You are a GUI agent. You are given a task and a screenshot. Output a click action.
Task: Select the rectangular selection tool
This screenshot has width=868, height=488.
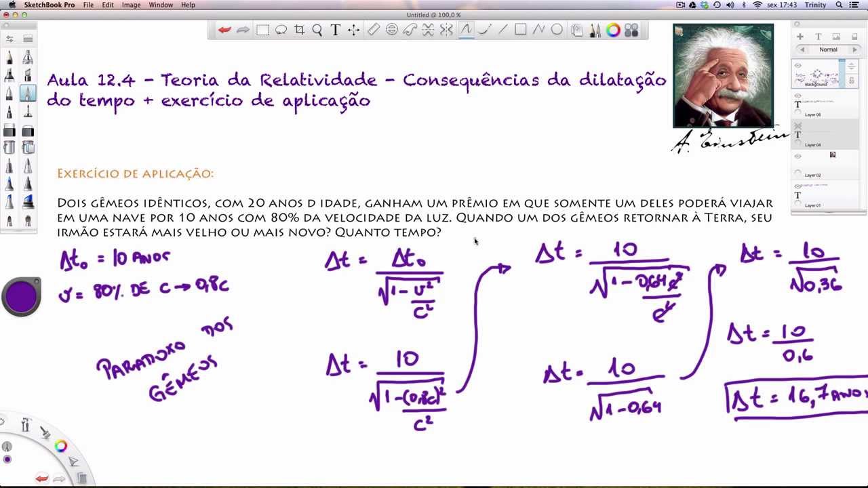(x=262, y=30)
